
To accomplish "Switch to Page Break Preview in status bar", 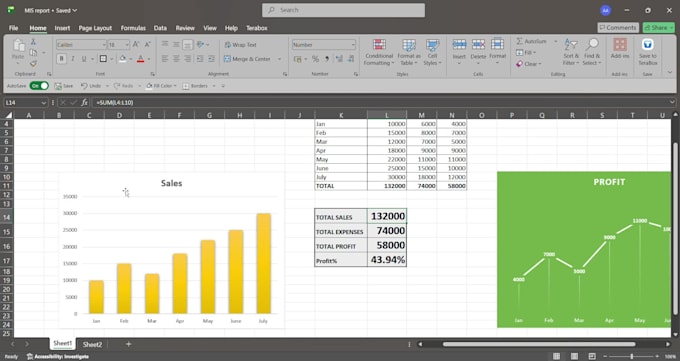I will tap(592, 356).
